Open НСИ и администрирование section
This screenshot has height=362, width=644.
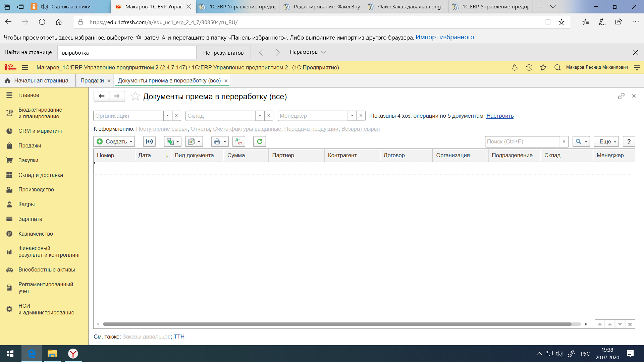[x=46, y=309]
